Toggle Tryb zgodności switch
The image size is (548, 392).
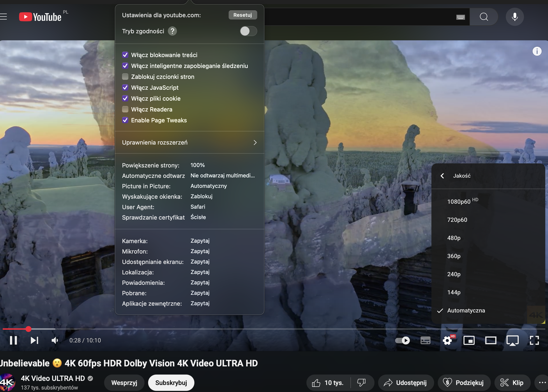(x=248, y=31)
